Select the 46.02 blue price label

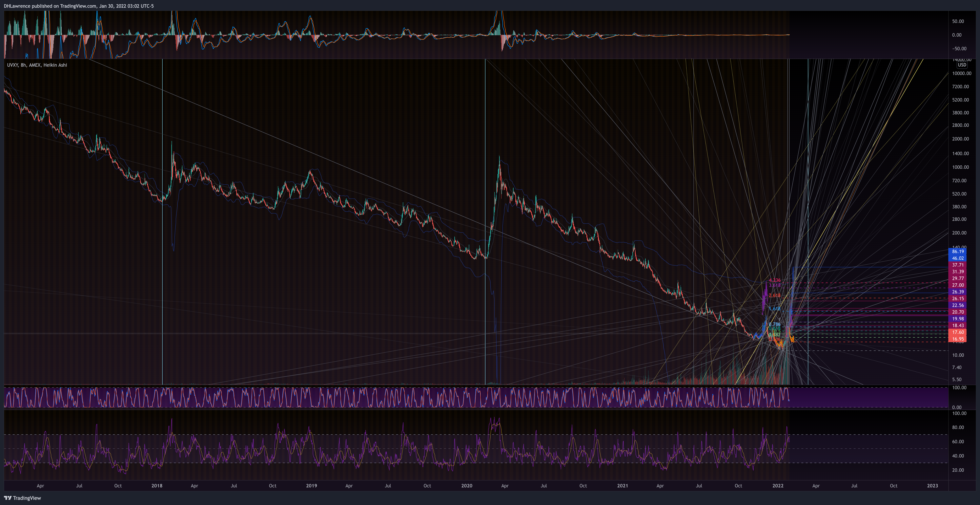tap(958, 258)
